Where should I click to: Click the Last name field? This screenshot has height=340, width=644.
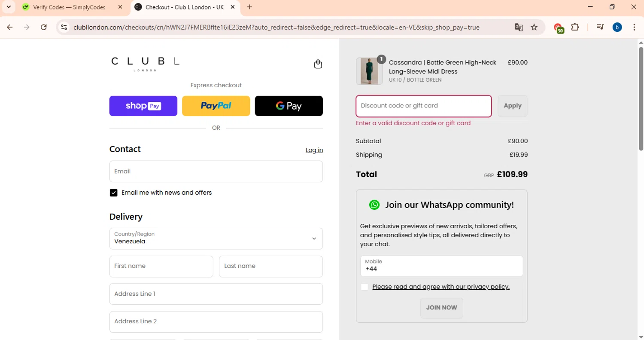[x=271, y=266]
